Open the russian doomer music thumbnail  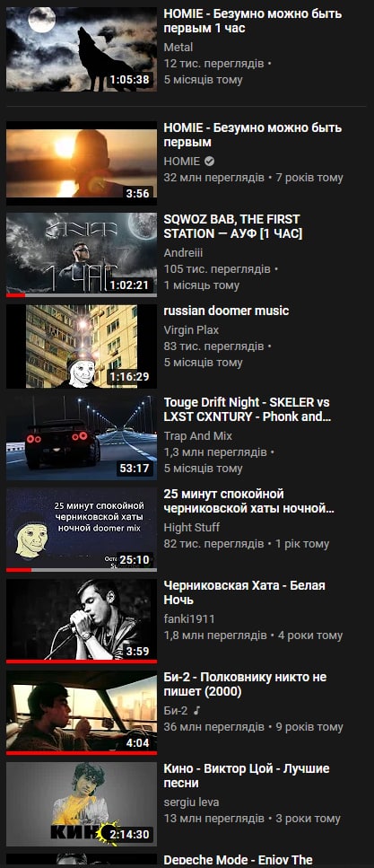(82, 346)
